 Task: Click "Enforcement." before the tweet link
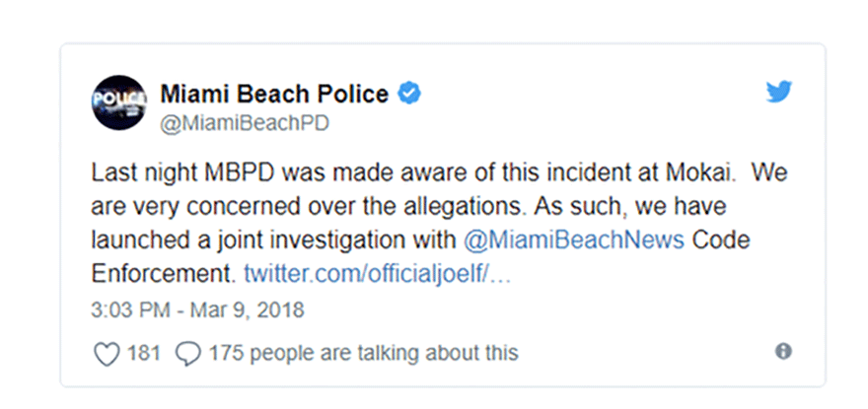click(163, 272)
